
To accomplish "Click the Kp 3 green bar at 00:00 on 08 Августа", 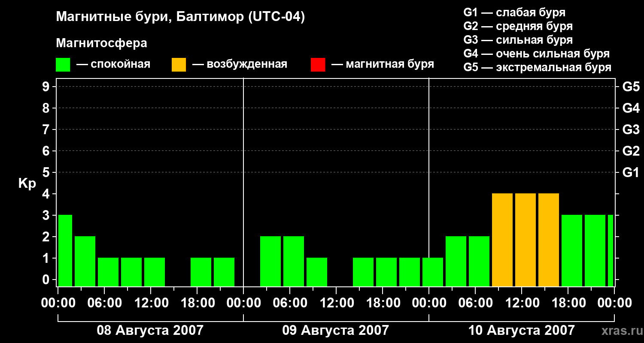I will point(65,250).
